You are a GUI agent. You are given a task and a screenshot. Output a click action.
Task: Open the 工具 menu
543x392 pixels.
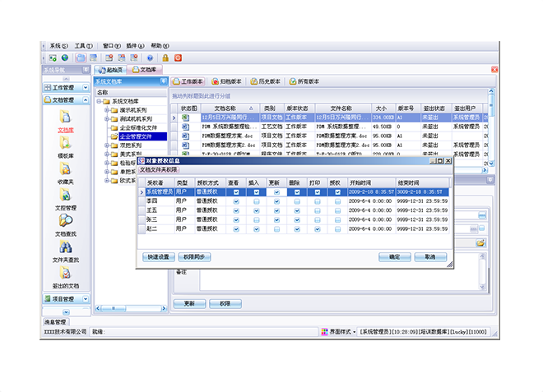tap(83, 46)
